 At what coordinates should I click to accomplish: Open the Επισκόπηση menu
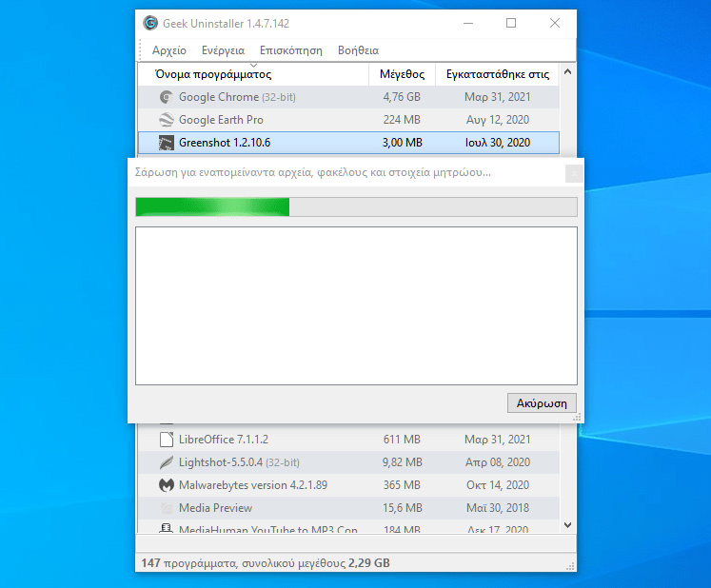click(x=290, y=50)
